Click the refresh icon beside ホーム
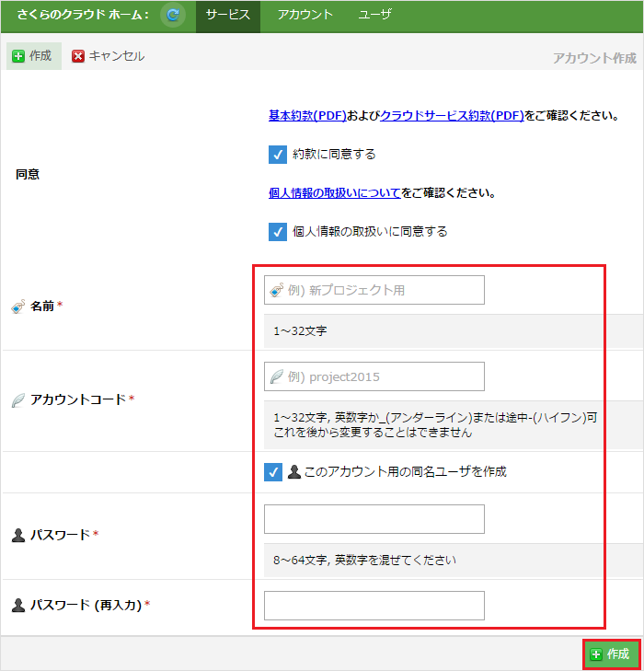Image resolution: width=644 pixels, height=671 pixels. 172,15
